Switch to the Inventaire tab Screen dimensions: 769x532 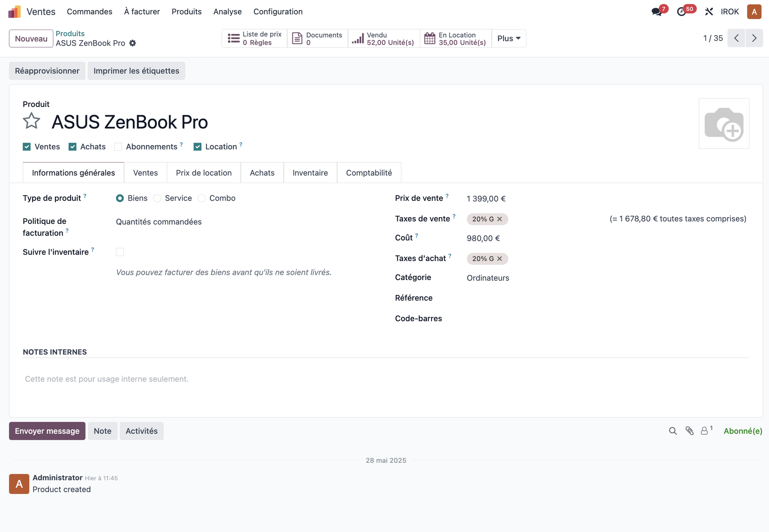point(310,173)
